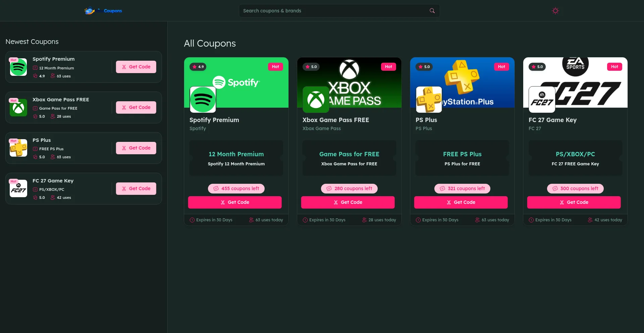Click the 5.0 rating badge on Xbox card
This screenshot has height=333, width=644.
coord(311,67)
